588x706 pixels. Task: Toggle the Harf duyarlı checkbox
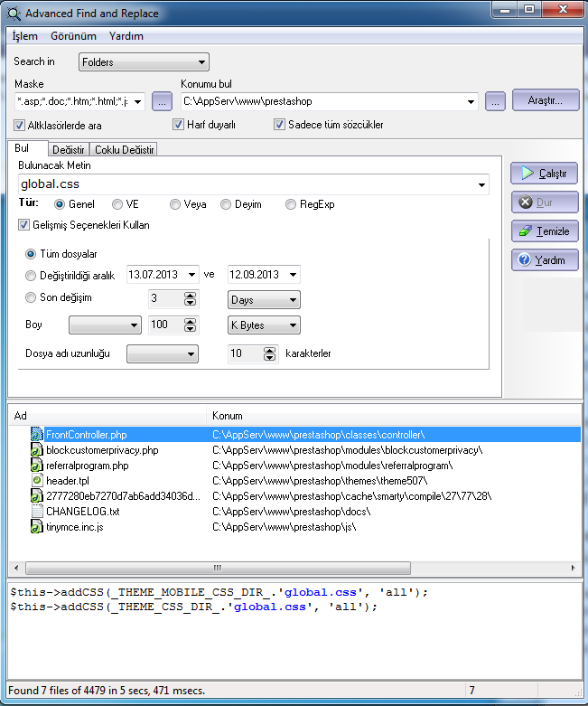pos(178,124)
